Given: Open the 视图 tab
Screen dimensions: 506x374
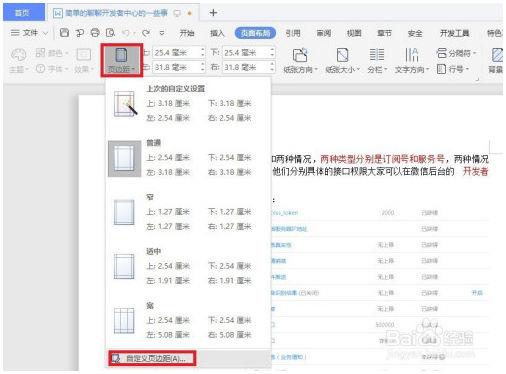Looking at the screenshot, I should pos(354,33).
